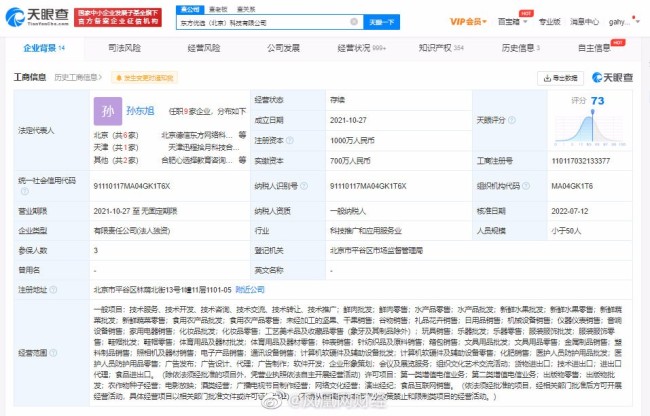
Task: Switch to the 司法风险 tab
Action: (124, 48)
